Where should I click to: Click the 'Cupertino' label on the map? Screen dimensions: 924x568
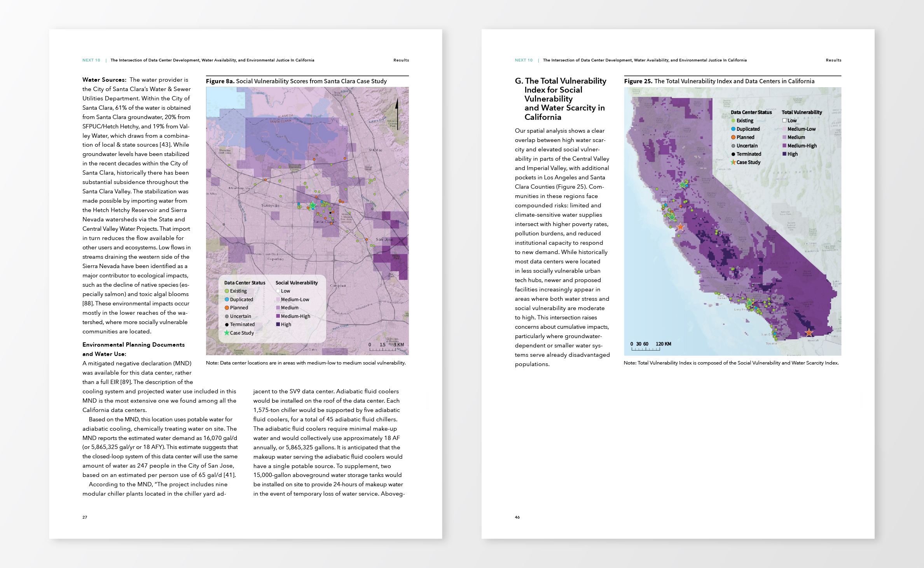pos(276,259)
